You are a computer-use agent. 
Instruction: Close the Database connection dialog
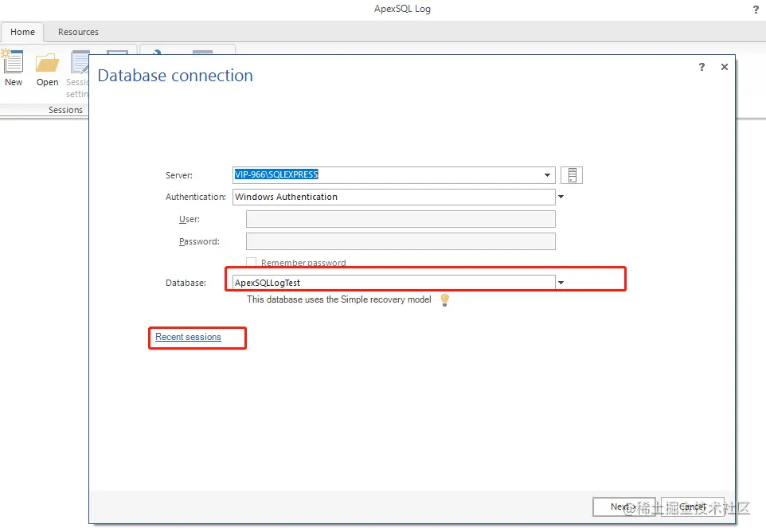point(725,67)
